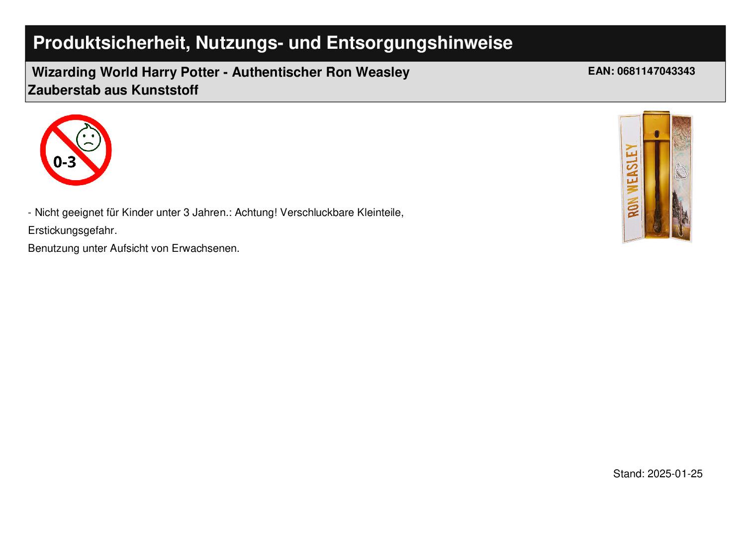
Task: Click the "Stand: 2025-01-25" date
Action: click(x=658, y=474)
